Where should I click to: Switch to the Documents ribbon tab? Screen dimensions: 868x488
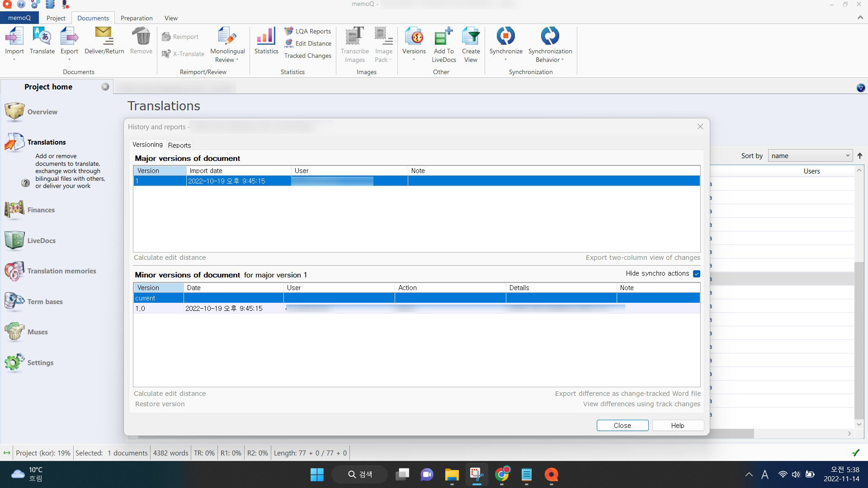pos(93,18)
